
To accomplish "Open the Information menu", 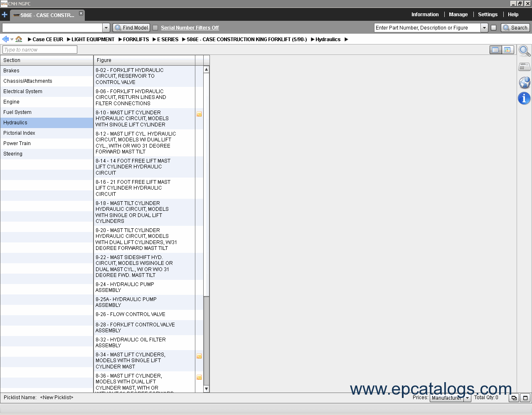I will pyautogui.click(x=425, y=15).
